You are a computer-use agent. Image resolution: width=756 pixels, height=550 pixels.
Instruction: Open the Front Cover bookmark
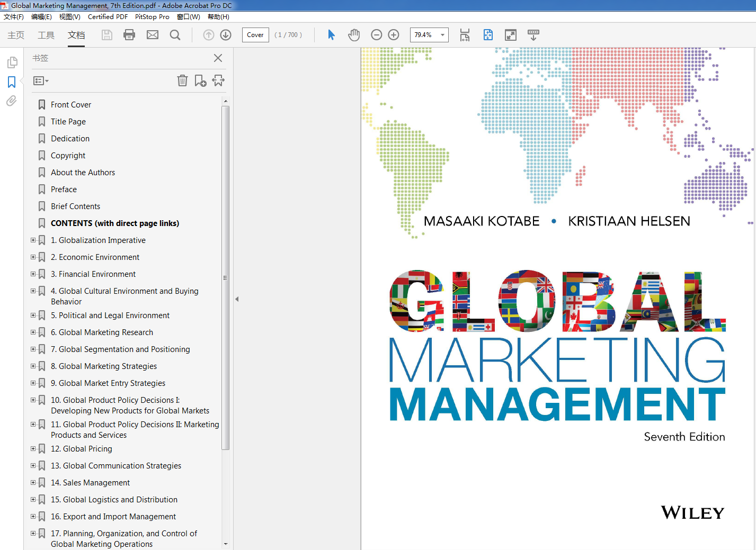71,105
